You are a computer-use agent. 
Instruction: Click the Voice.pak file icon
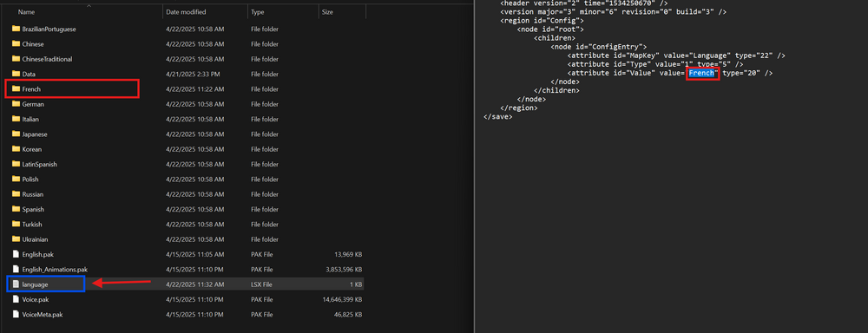[16, 299]
